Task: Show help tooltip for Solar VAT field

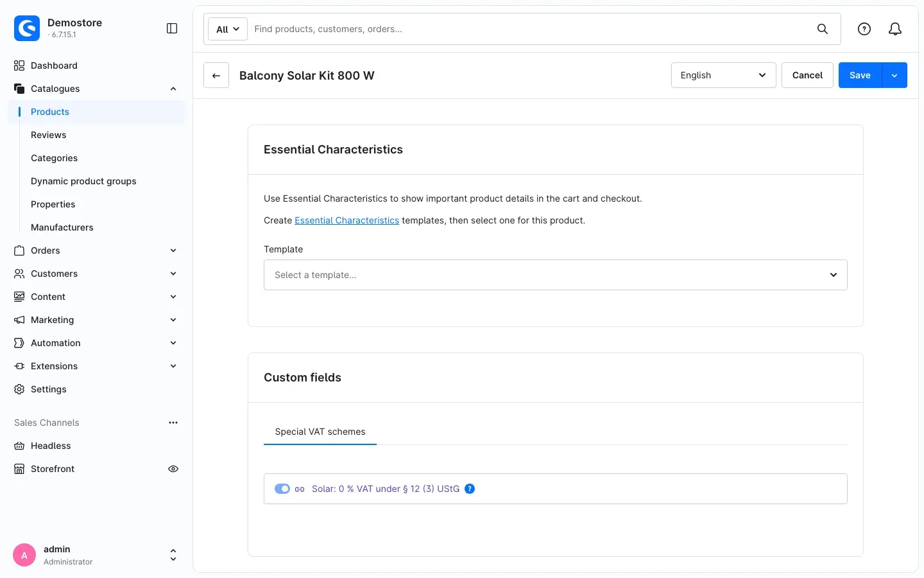Action: point(470,489)
